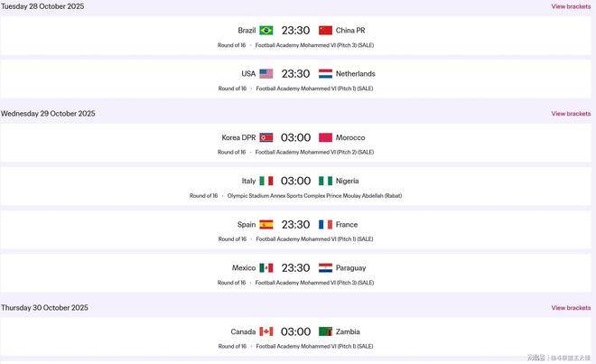
Task: Select the USA vs Netherlands 23:30 kickoff time
Action: pyautogui.click(x=295, y=73)
